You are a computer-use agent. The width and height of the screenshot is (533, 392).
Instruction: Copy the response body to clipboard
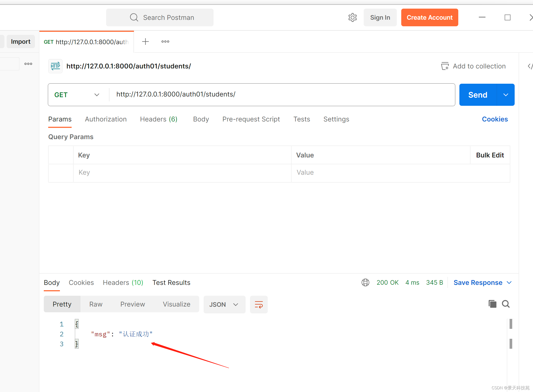coord(492,304)
